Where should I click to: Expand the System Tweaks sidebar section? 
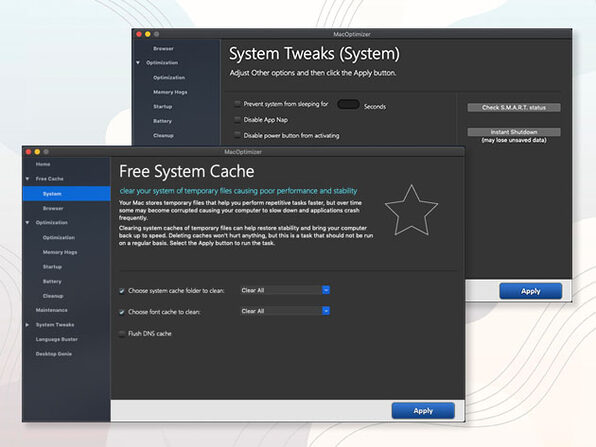tap(27, 325)
